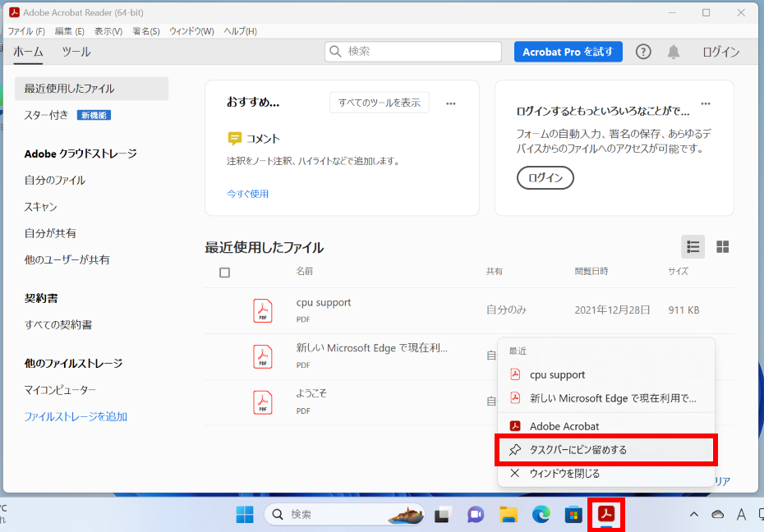Screen dimensions: 764x532
Task: Click the 今すぐ使用 link
Action: [x=247, y=194]
